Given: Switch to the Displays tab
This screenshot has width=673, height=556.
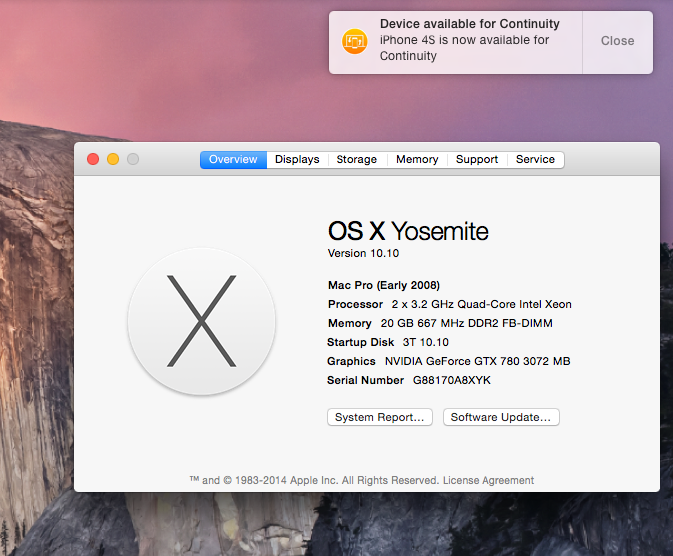Looking at the screenshot, I should [297, 160].
